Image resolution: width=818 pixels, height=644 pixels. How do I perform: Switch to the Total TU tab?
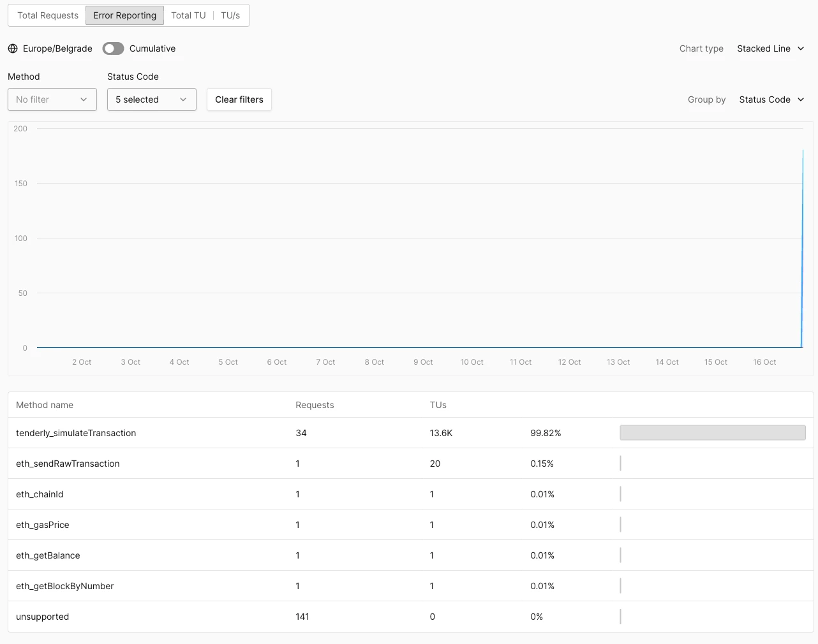[188, 15]
